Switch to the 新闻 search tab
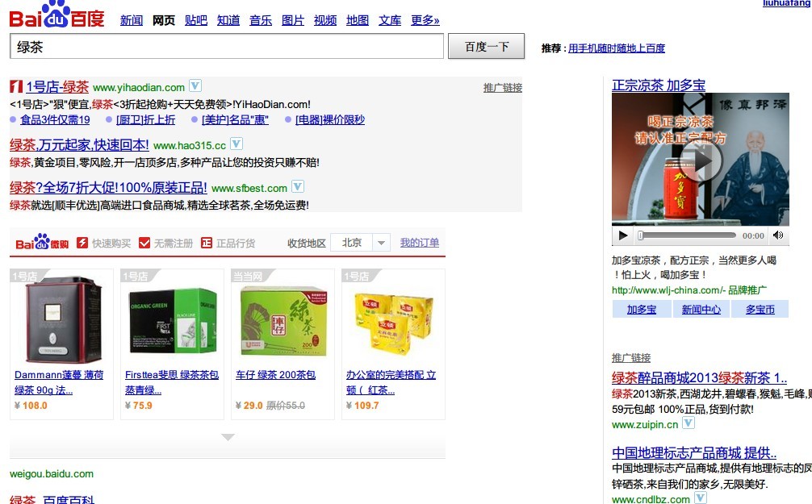Image resolution: width=812 pixels, height=504 pixels. click(x=132, y=20)
